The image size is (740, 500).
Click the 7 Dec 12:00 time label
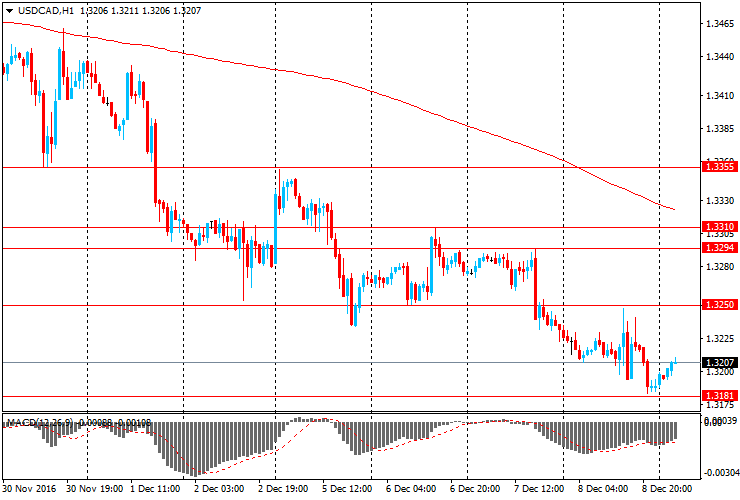539,489
